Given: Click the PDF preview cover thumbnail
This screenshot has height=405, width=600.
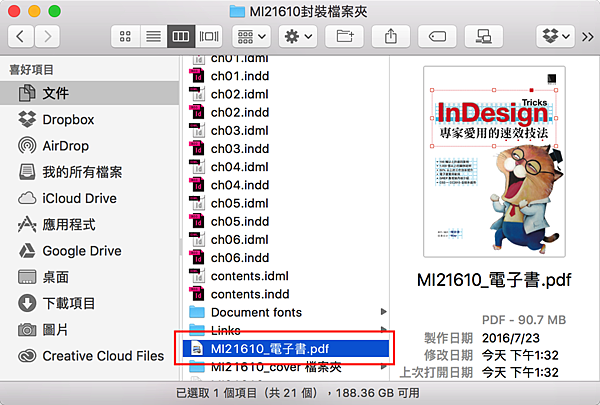Looking at the screenshot, I should (494, 162).
